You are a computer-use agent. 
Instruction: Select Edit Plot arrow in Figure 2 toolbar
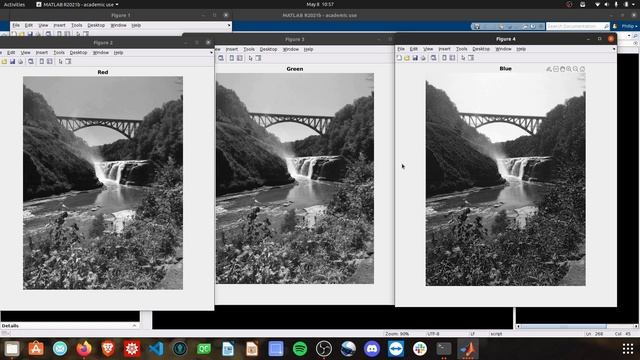[60, 61]
